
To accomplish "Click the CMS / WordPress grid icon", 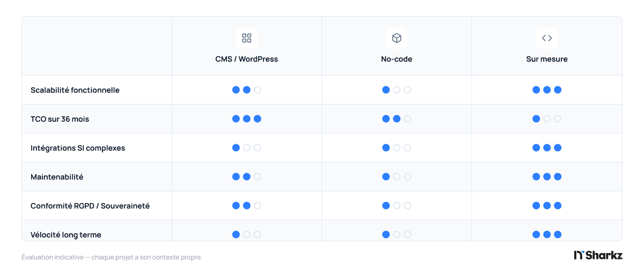I will [x=247, y=38].
